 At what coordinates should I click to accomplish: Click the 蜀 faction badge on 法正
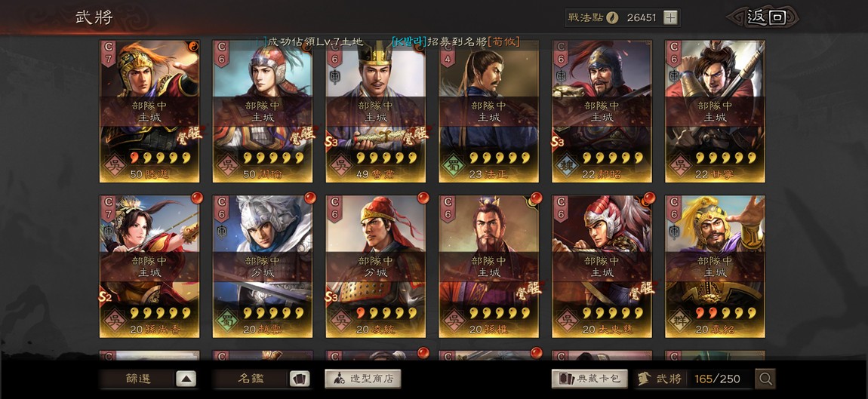[x=454, y=165]
